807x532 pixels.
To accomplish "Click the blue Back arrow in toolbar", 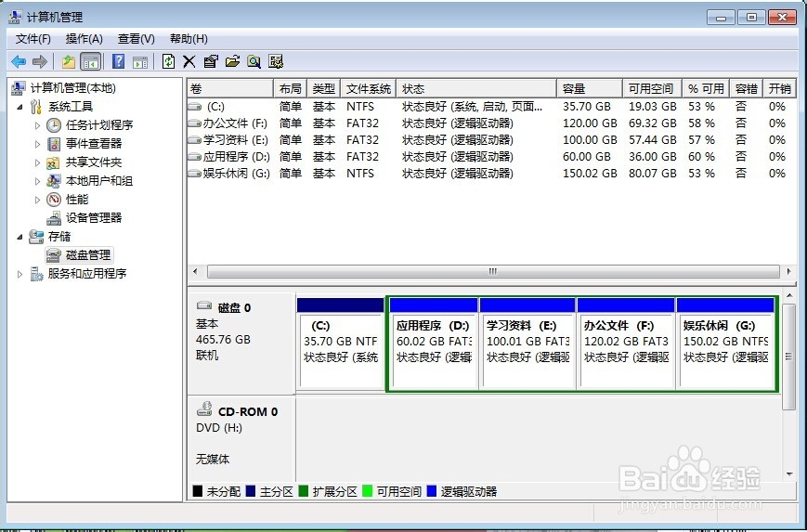I will [x=19, y=61].
